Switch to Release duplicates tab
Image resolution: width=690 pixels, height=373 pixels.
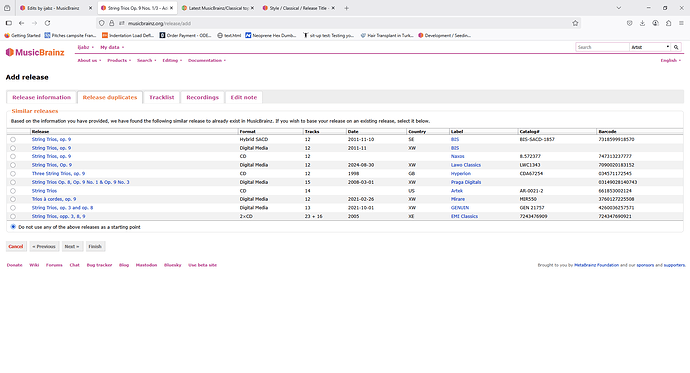click(110, 97)
